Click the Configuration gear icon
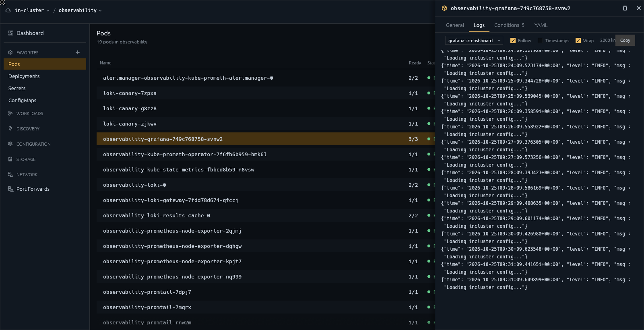Image resolution: width=644 pixels, height=330 pixels. tap(10, 144)
